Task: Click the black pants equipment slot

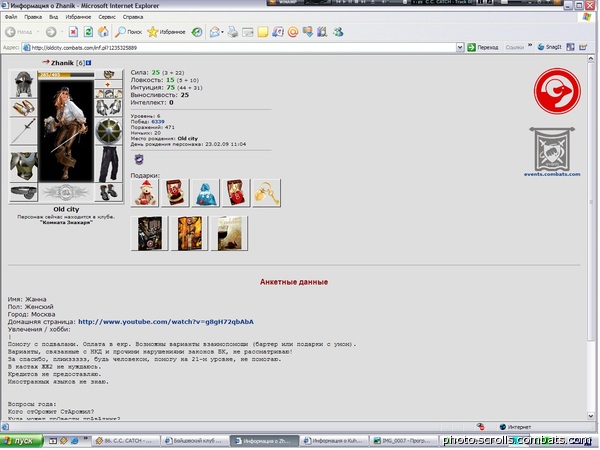Action: 109,165
